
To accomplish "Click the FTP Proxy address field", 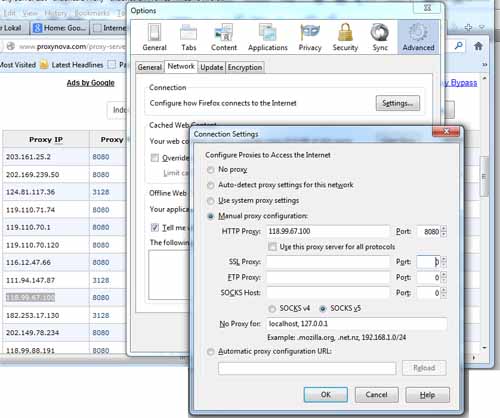I will click(328, 277).
